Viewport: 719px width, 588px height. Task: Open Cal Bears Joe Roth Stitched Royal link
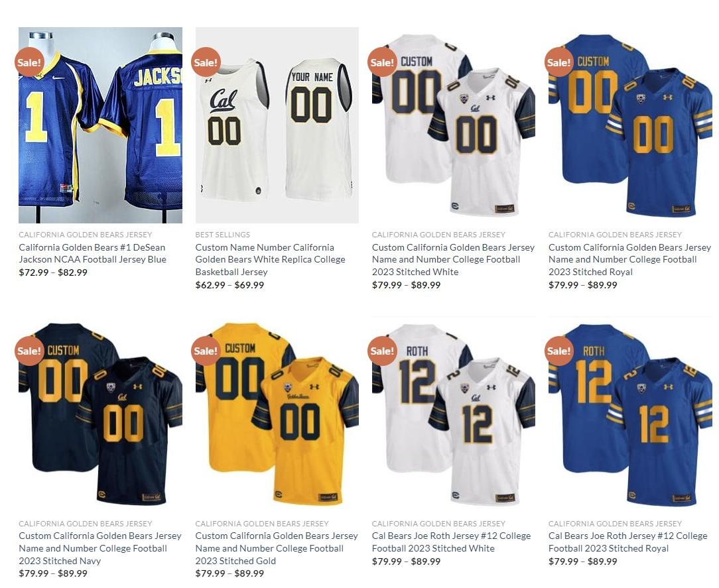[627, 542]
